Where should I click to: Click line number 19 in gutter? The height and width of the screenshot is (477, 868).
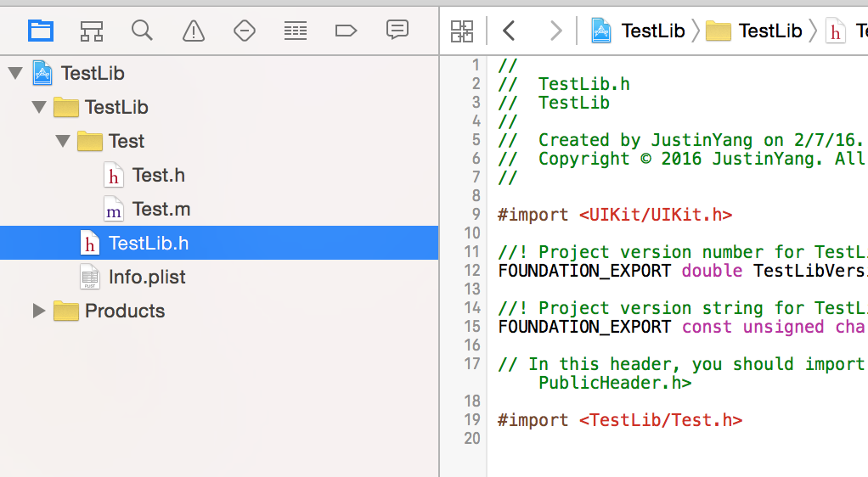[x=472, y=420]
